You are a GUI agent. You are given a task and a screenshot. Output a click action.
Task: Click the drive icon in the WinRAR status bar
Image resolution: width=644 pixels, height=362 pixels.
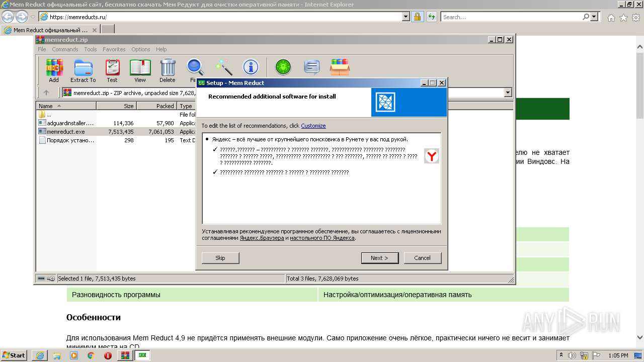click(x=41, y=279)
